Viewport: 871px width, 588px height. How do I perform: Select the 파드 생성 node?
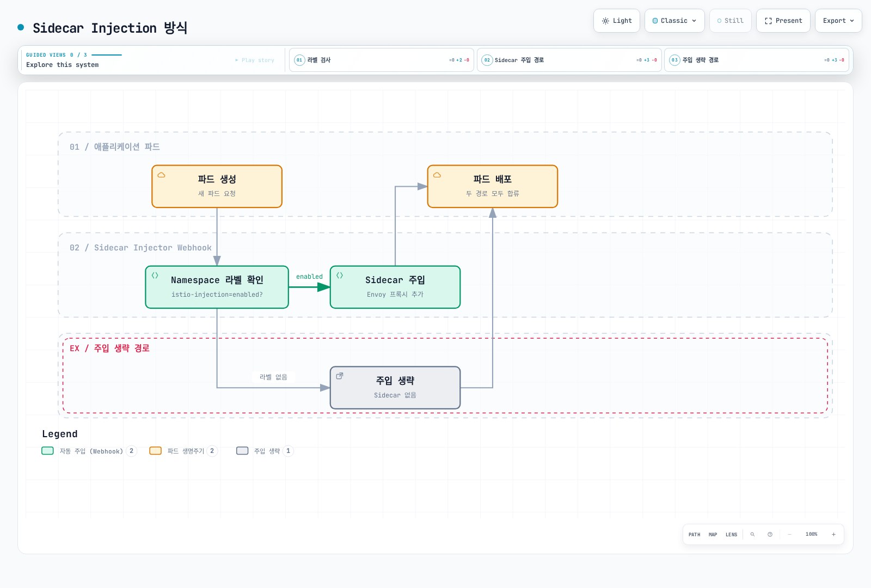[x=217, y=186]
